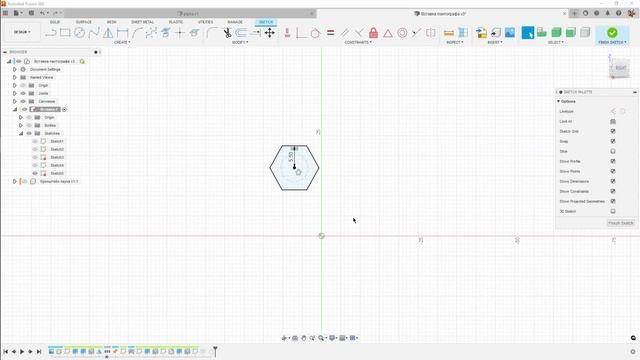This screenshot has height=360, width=640.
Task: Select the Mirror sketch tool
Action: (x=108, y=33)
